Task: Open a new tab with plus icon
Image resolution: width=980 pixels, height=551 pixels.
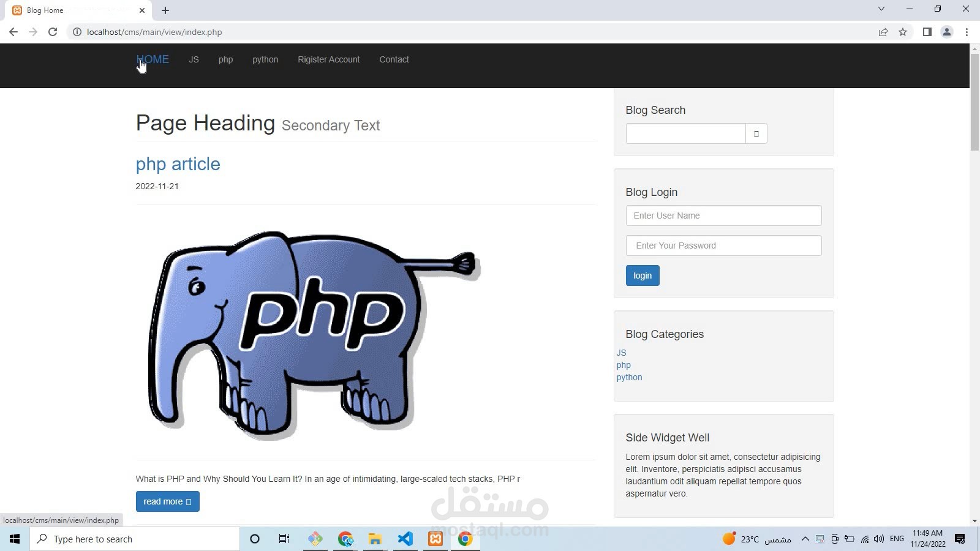Action: tap(165, 10)
